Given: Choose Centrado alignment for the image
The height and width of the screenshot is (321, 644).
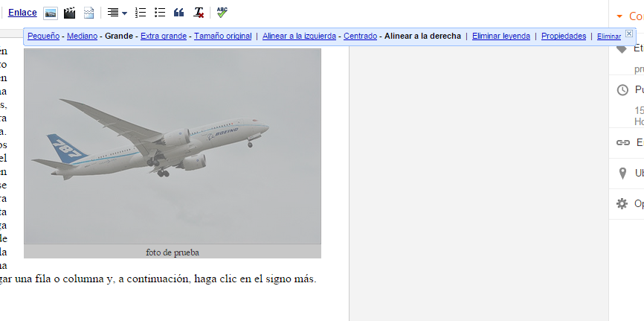Looking at the screenshot, I should (360, 36).
